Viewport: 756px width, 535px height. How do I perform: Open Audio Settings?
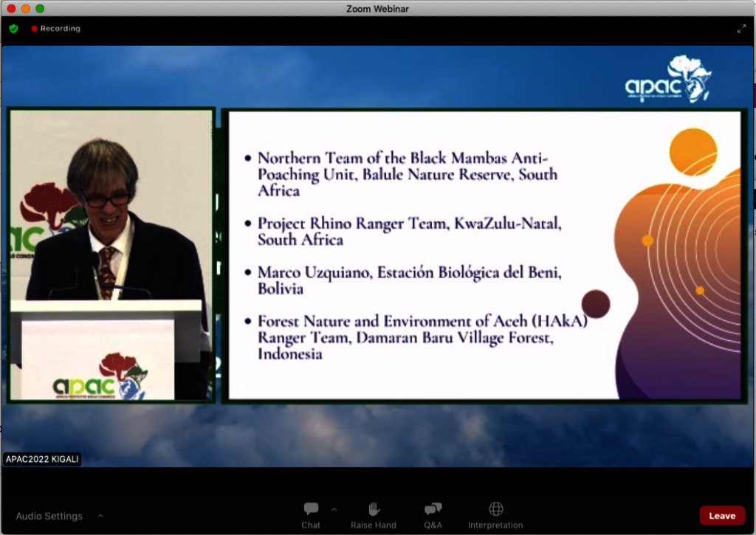(x=49, y=516)
